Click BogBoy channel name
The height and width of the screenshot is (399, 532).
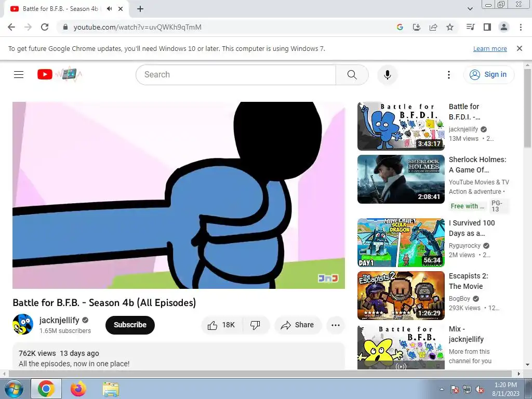(x=459, y=299)
